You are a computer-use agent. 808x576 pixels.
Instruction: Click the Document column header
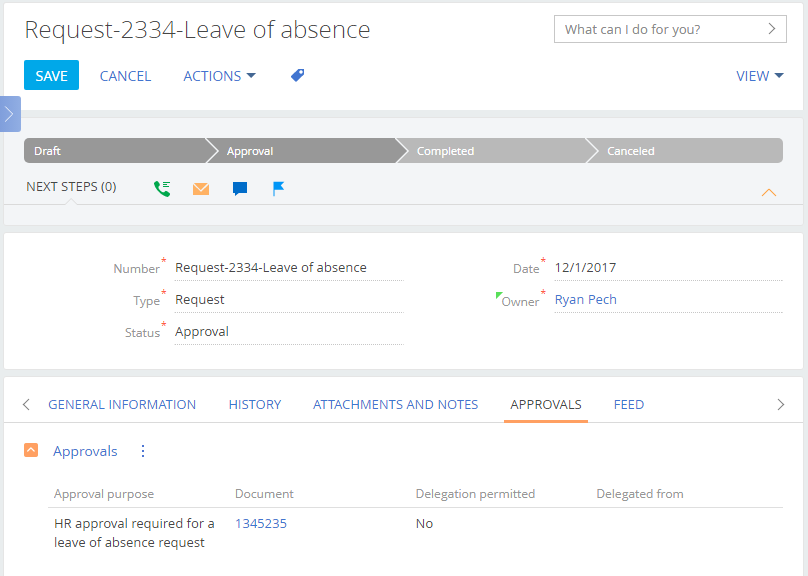(x=264, y=494)
